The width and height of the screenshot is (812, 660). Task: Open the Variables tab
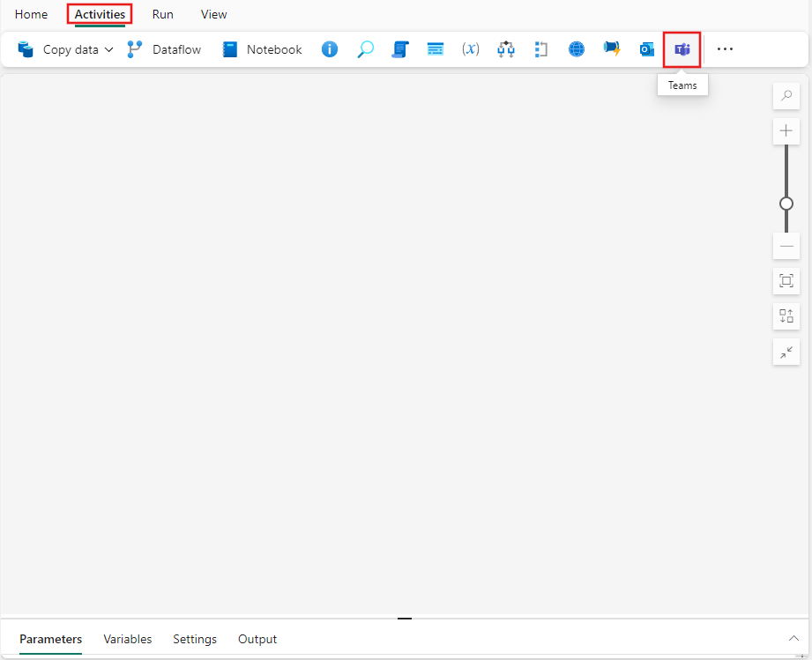127,640
